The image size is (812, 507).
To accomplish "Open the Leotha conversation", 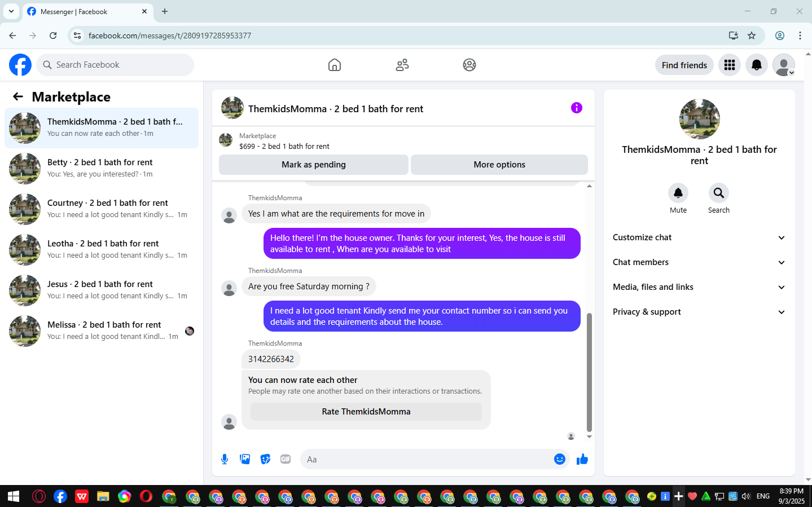I will point(102,250).
